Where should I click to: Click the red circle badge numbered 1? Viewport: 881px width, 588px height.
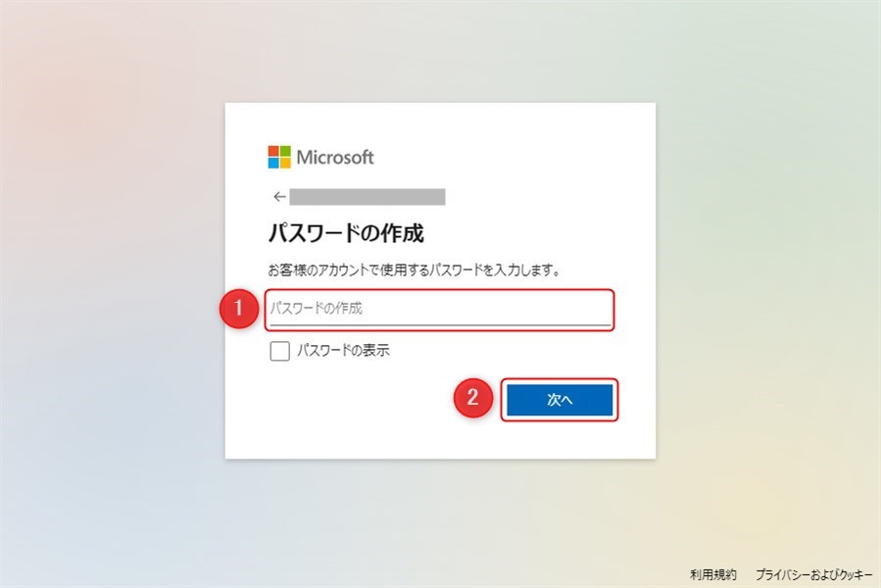(x=239, y=308)
